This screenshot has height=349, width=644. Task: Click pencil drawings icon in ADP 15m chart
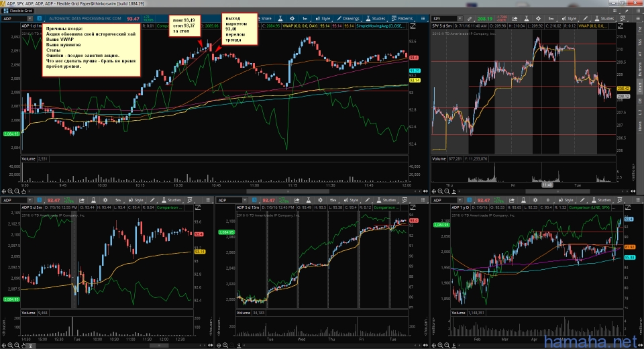(367, 200)
